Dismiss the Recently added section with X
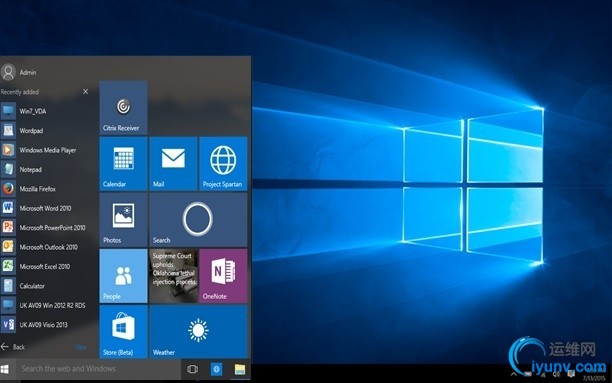 point(85,91)
